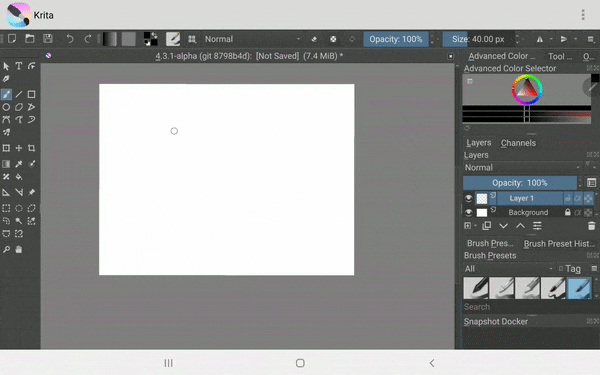Toggle vertical mirror tool

pyautogui.click(x=563, y=39)
